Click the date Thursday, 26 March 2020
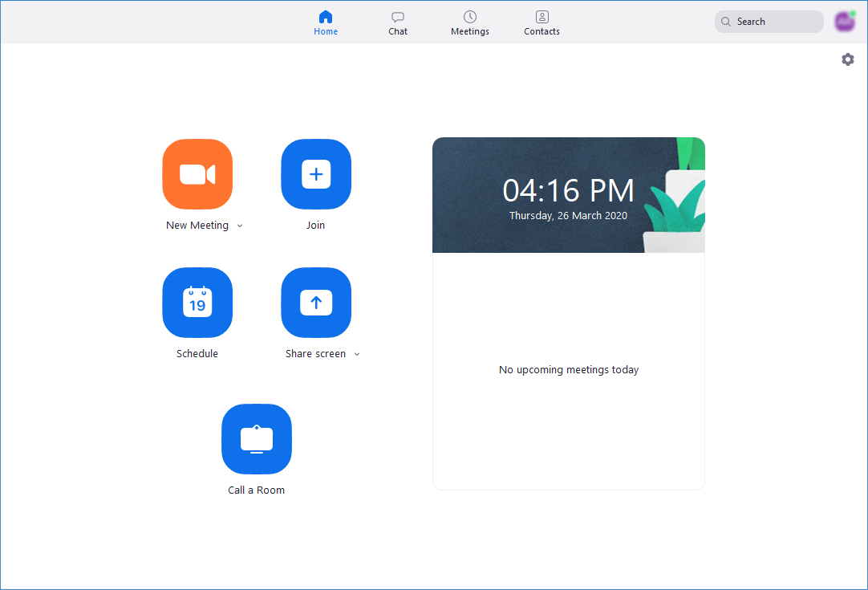868x590 pixels. pos(569,215)
